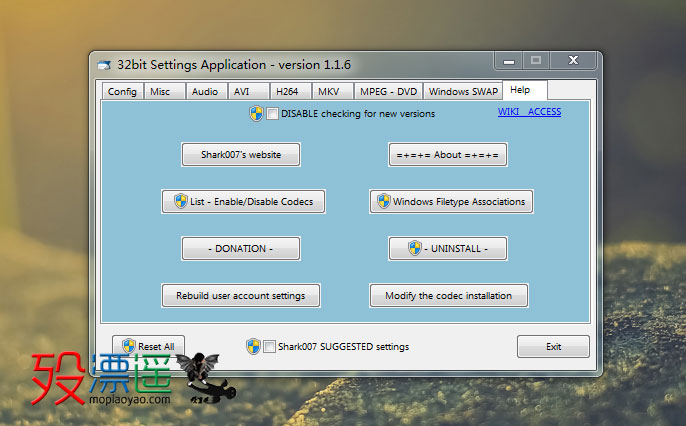Open the WIKI ACCESS link
686x426 pixels.
tap(529, 112)
